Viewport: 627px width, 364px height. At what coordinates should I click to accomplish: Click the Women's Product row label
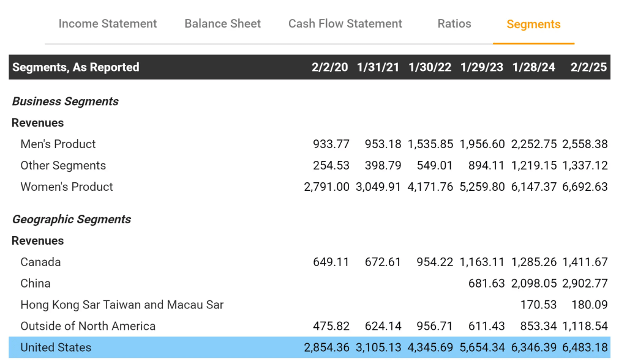pyautogui.click(x=67, y=187)
